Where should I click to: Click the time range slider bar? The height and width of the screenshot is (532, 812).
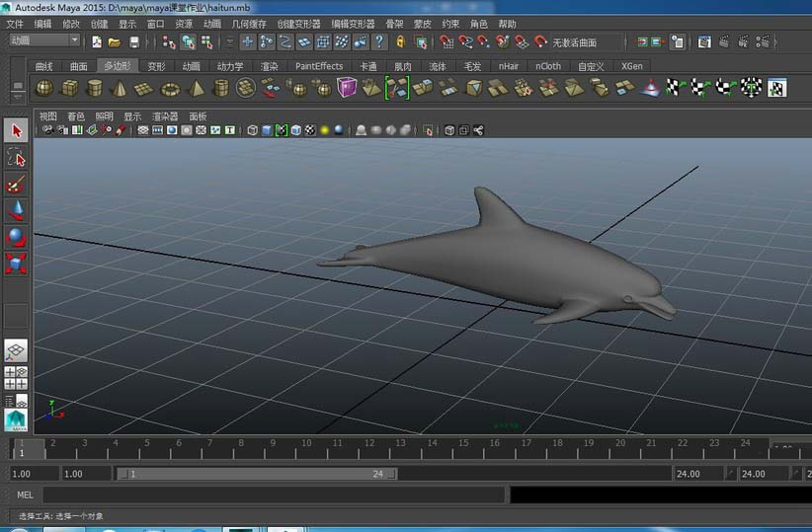pos(257,474)
